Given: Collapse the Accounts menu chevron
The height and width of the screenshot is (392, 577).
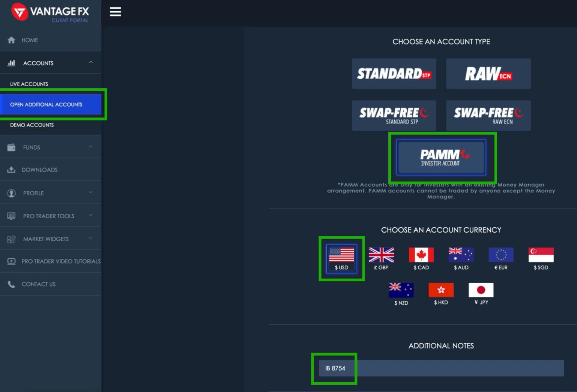Looking at the screenshot, I should point(91,62).
